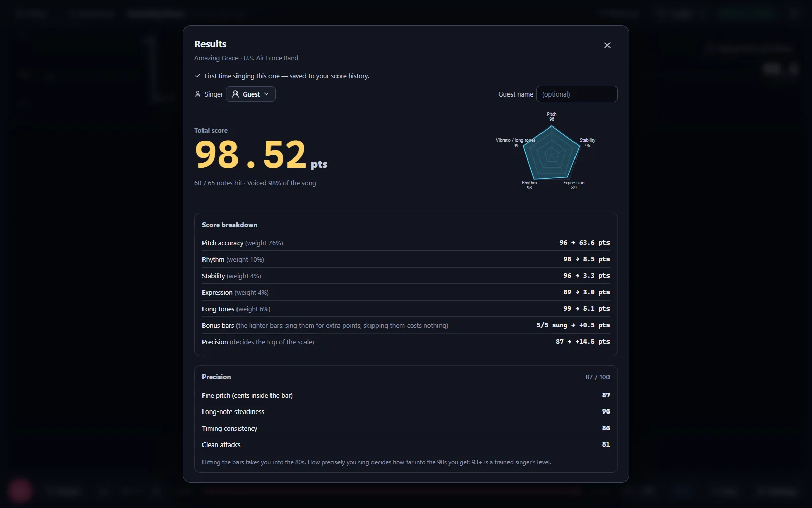Click the 'Hitting the bars takes you into the 80s' note
The height and width of the screenshot is (508, 812).
[376, 462]
